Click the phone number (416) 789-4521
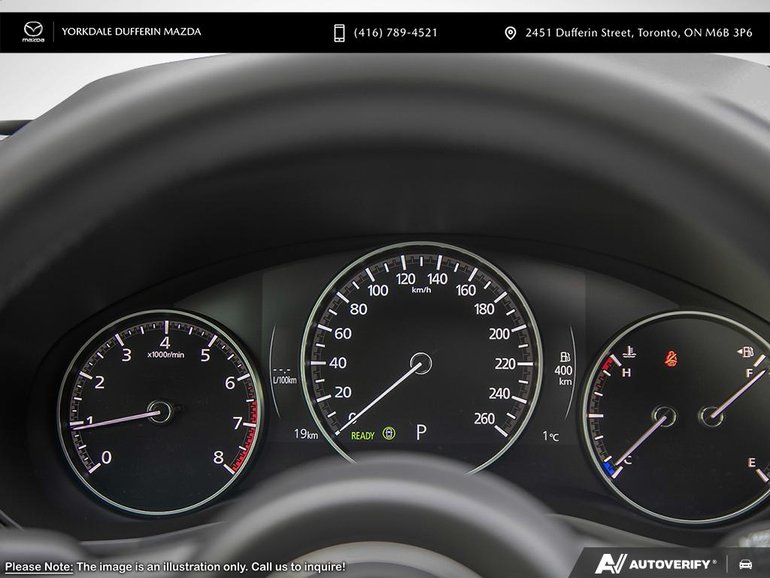Viewport: 770px width, 578px height. pos(395,33)
